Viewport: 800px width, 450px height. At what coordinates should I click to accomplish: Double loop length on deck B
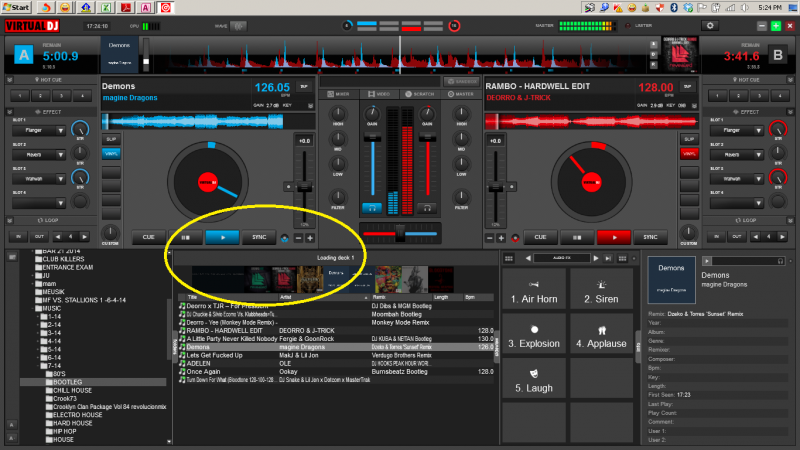pos(782,237)
